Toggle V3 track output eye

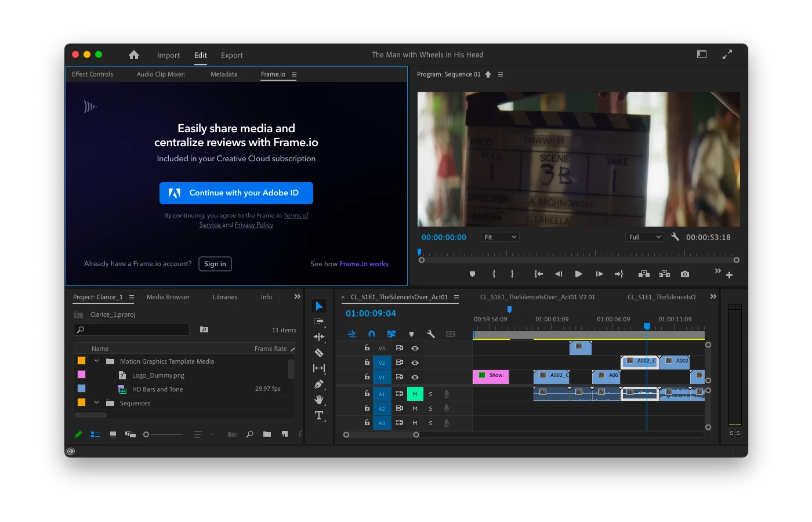click(x=415, y=348)
